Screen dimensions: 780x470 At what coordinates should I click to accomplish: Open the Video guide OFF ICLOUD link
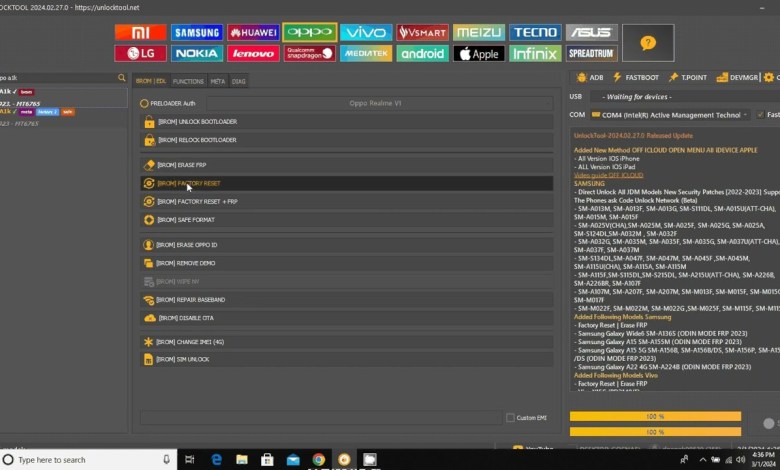pos(608,176)
